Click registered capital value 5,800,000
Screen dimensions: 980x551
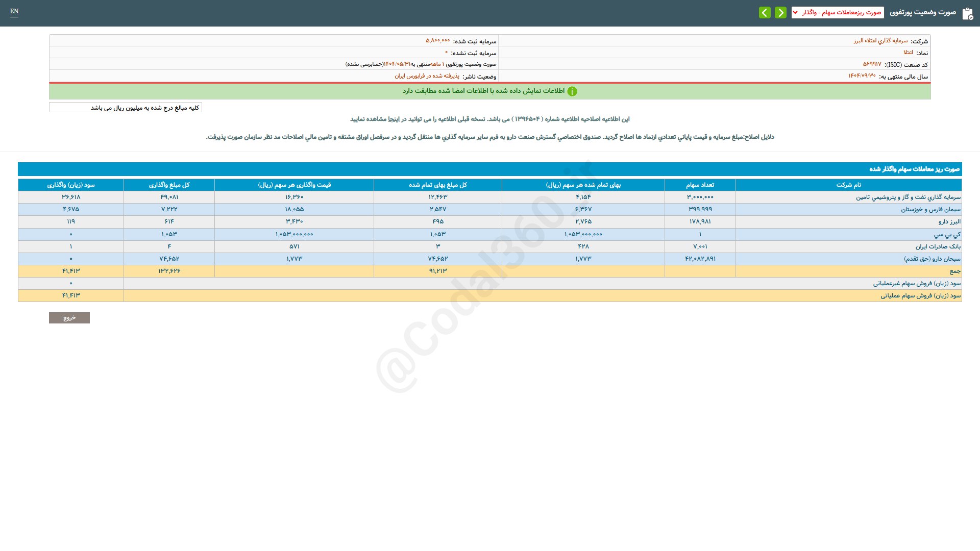pos(438,41)
